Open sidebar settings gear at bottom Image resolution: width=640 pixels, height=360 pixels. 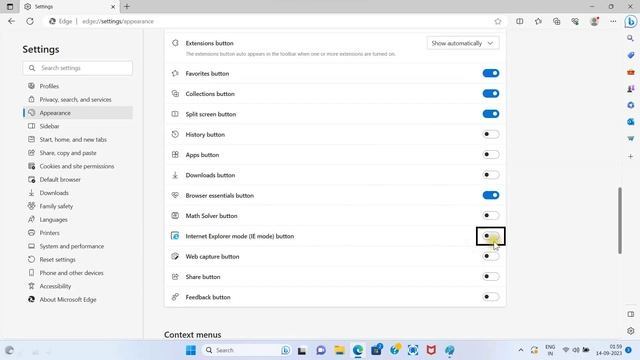coord(631,331)
